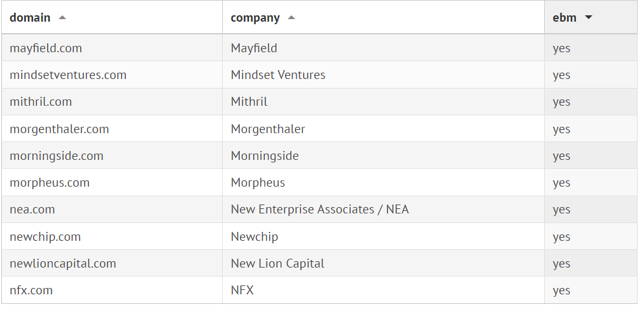Select the mindsetventures.com domain cell
The width and height of the screenshot is (644, 309).
click(x=68, y=75)
